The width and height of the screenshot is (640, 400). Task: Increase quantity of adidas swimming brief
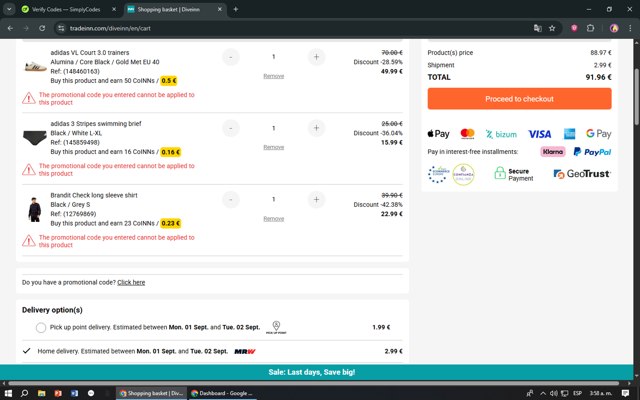[x=316, y=128]
